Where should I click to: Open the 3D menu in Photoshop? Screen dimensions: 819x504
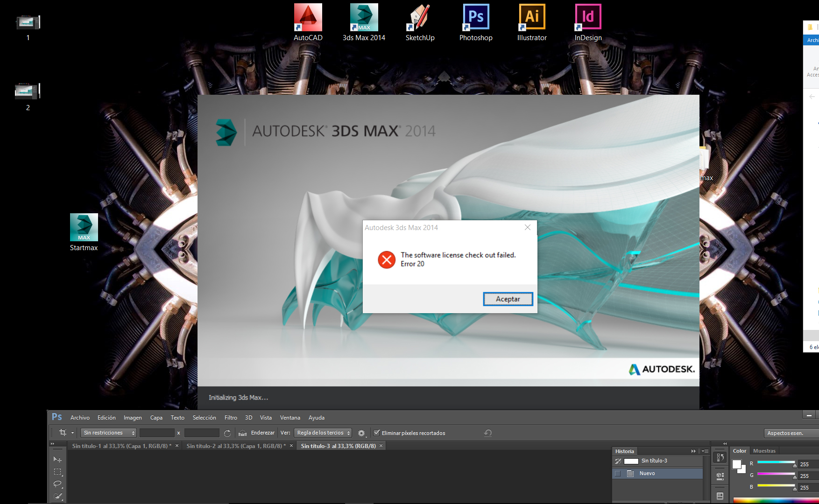point(248,418)
